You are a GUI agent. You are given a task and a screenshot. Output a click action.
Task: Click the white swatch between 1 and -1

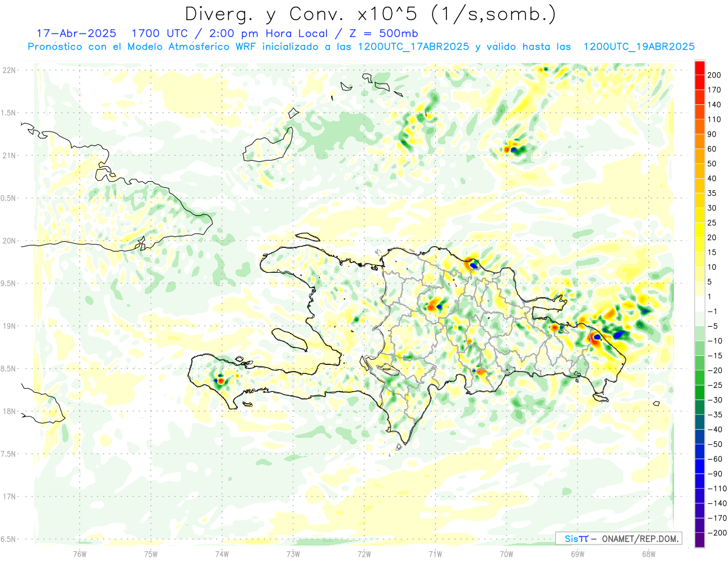click(699, 304)
